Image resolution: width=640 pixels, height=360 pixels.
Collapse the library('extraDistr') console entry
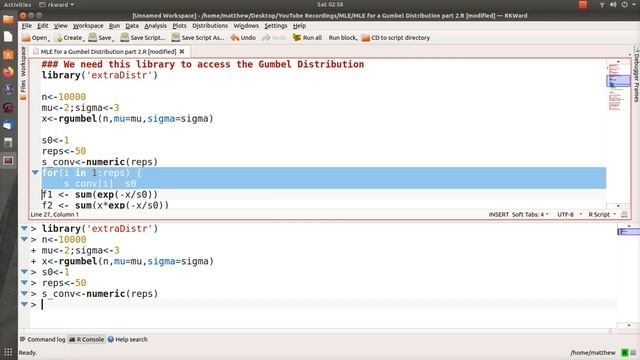[24, 229]
